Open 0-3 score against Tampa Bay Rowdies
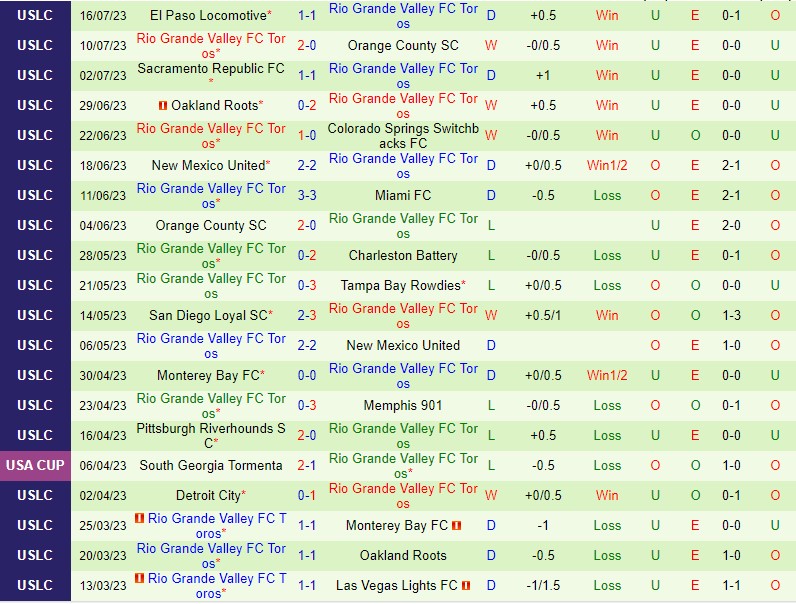The image size is (796, 604). [x=307, y=285]
